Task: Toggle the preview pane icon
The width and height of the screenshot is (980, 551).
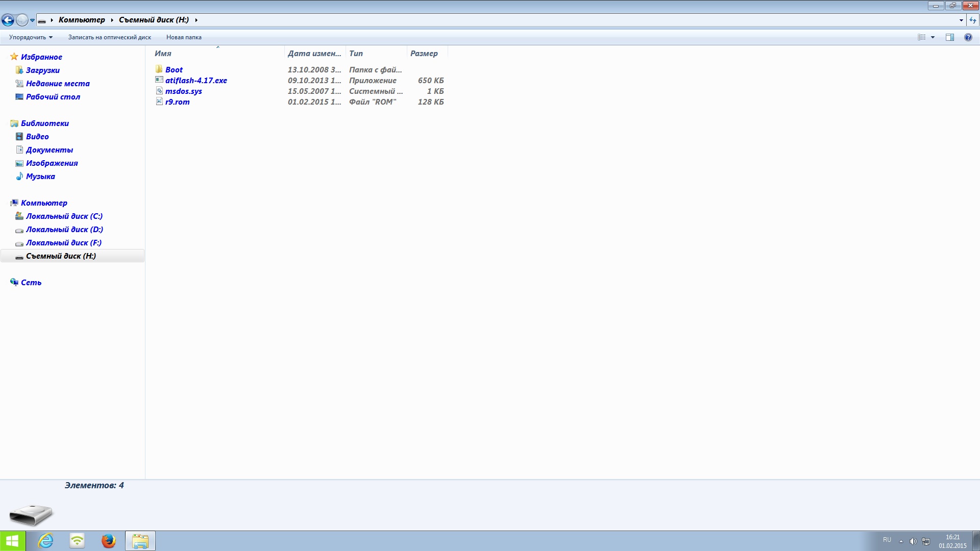Action: point(950,37)
